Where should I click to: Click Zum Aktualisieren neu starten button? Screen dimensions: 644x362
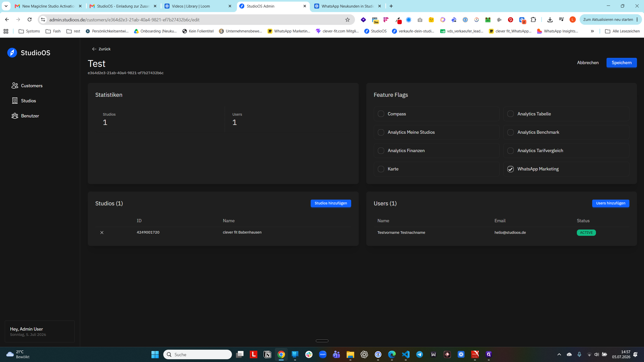[x=611, y=20]
